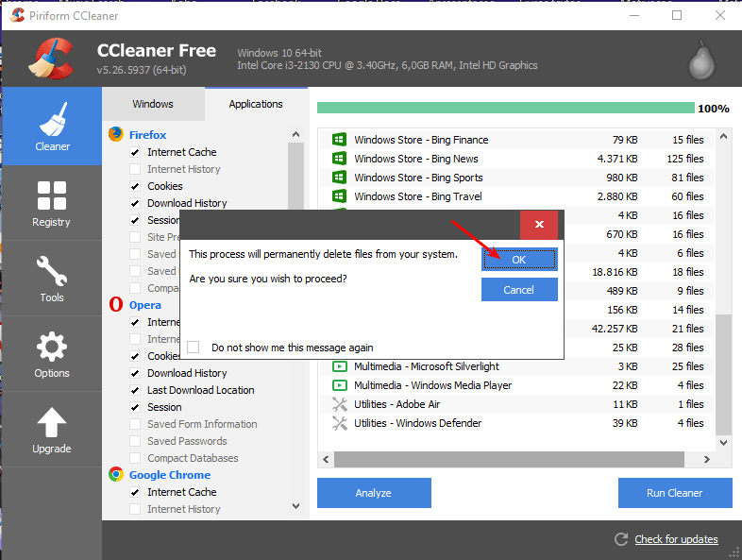Click the CCleaner title bar app icon
Image resolution: width=742 pixels, height=560 pixels.
pos(17,15)
